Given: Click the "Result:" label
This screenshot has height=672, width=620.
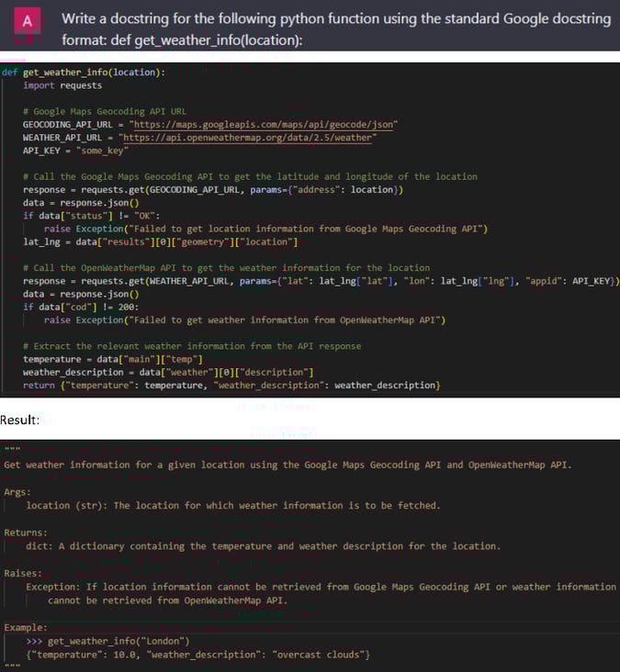Looking at the screenshot, I should pos(20,420).
